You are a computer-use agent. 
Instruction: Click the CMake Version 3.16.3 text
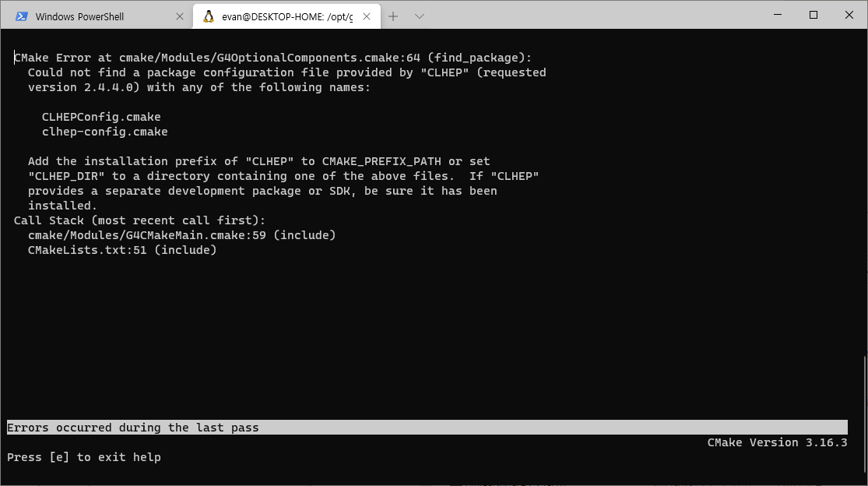point(776,442)
